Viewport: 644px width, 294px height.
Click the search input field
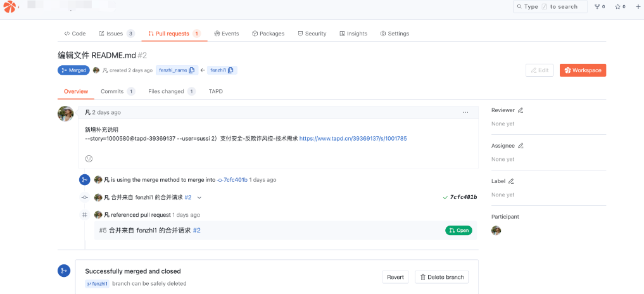pyautogui.click(x=550, y=7)
